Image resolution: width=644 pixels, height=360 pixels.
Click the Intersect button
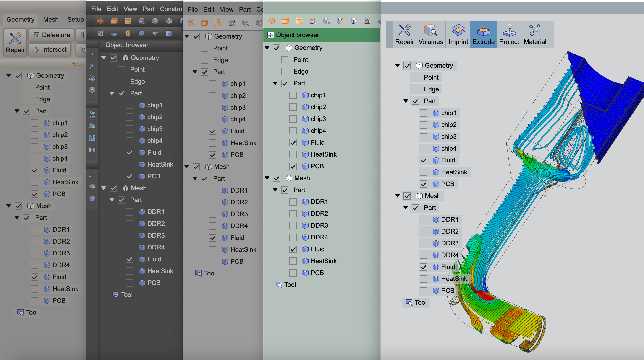pyautogui.click(x=50, y=50)
